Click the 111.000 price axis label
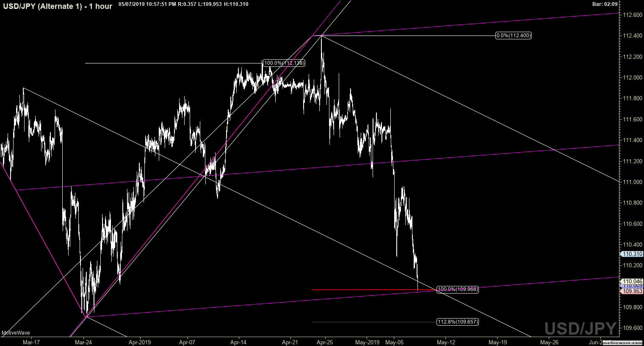This screenshot has height=346, width=644. pyautogui.click(x=633, y=182)
